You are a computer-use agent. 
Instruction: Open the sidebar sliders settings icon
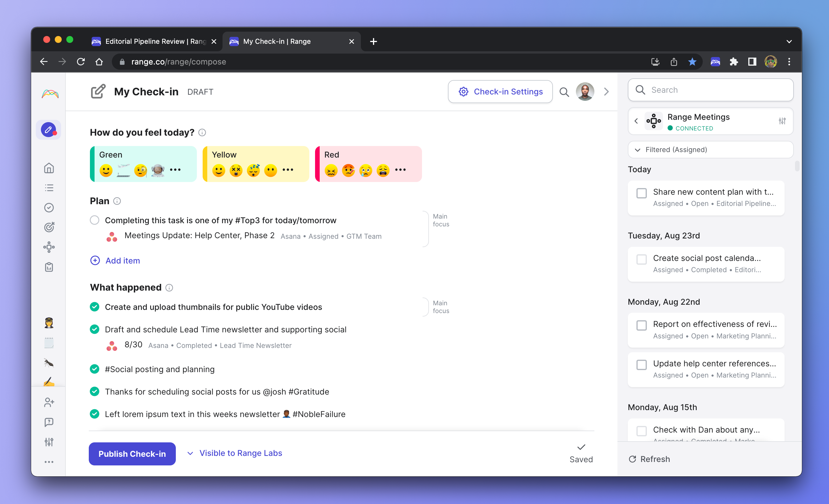pyautogui.click(x=49, y=442)
